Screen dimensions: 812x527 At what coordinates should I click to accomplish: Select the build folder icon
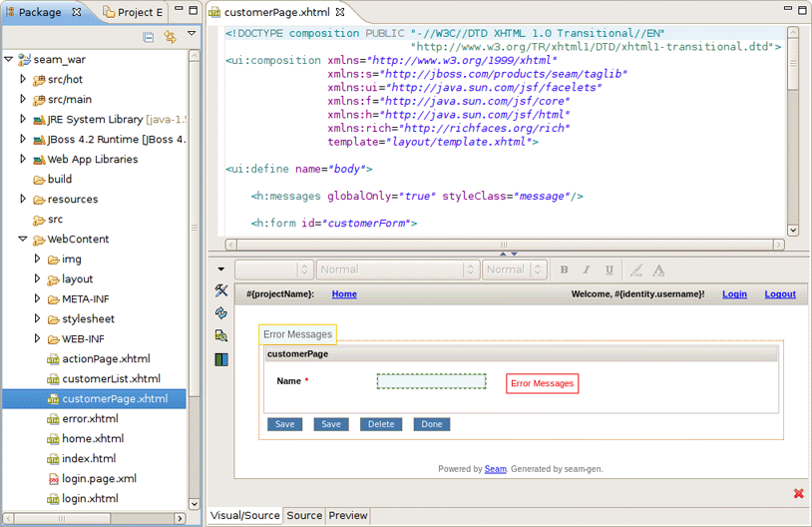[39, 180]
